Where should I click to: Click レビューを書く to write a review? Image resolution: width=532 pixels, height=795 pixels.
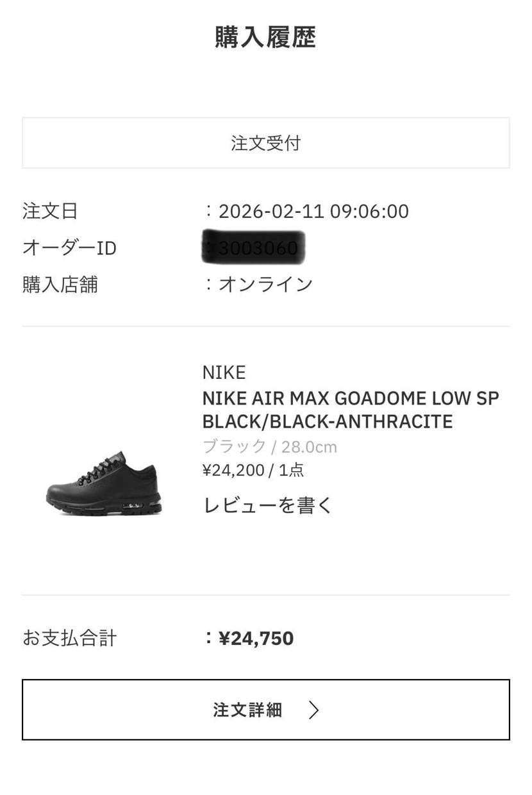(x=267, y=505)
